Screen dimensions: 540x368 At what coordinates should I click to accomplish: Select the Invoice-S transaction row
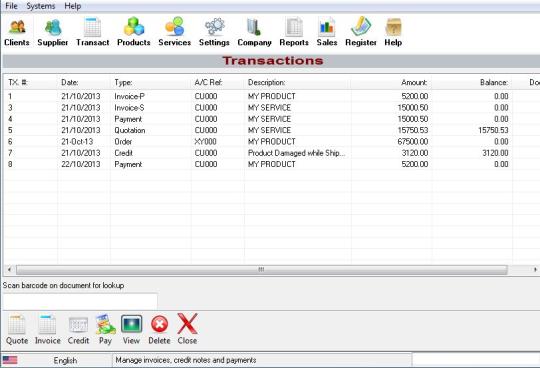pos(271,108)
